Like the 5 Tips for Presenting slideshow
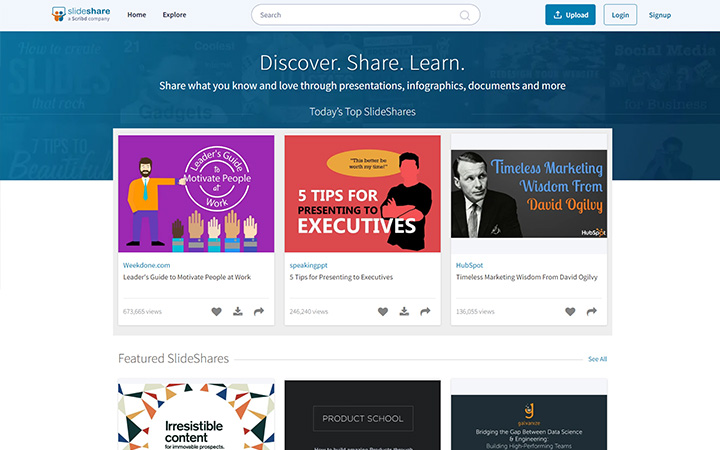 [x=383, y=312]
